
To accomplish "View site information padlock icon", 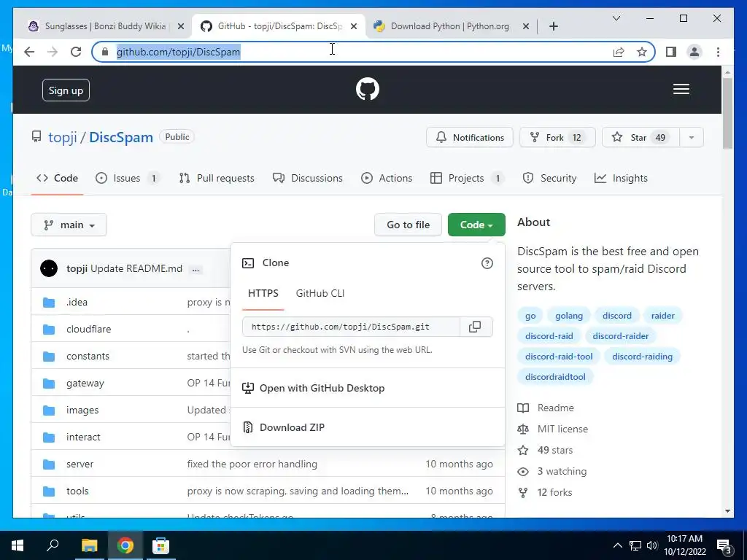I will [105, 52].
